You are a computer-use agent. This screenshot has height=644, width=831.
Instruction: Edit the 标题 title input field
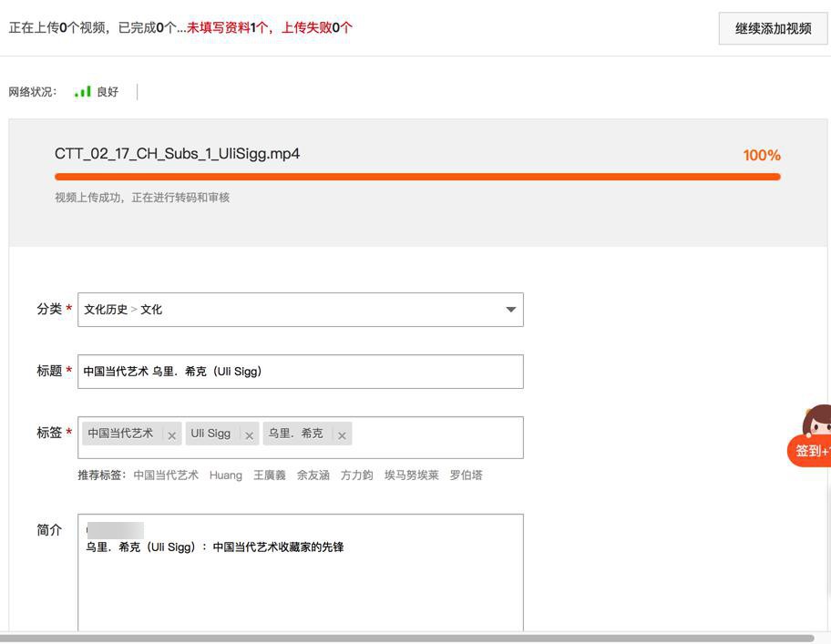click(301, 372)
